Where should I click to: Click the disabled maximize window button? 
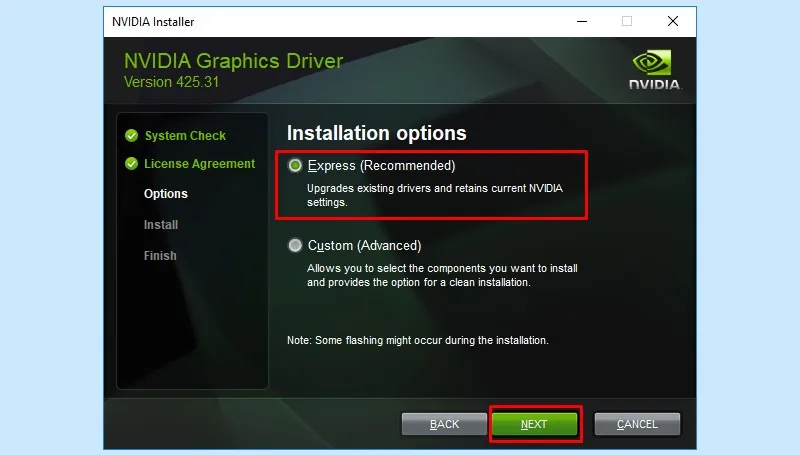click(627, 21)
